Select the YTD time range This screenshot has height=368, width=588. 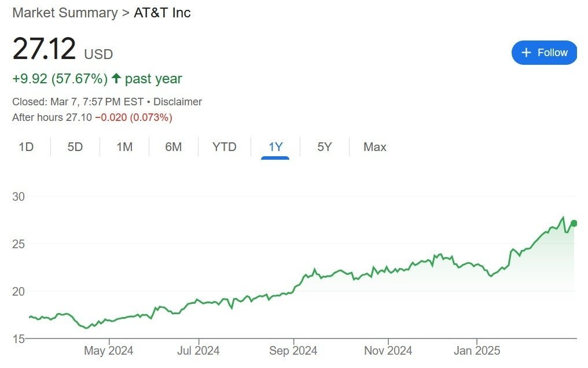(x=223, y=147)
